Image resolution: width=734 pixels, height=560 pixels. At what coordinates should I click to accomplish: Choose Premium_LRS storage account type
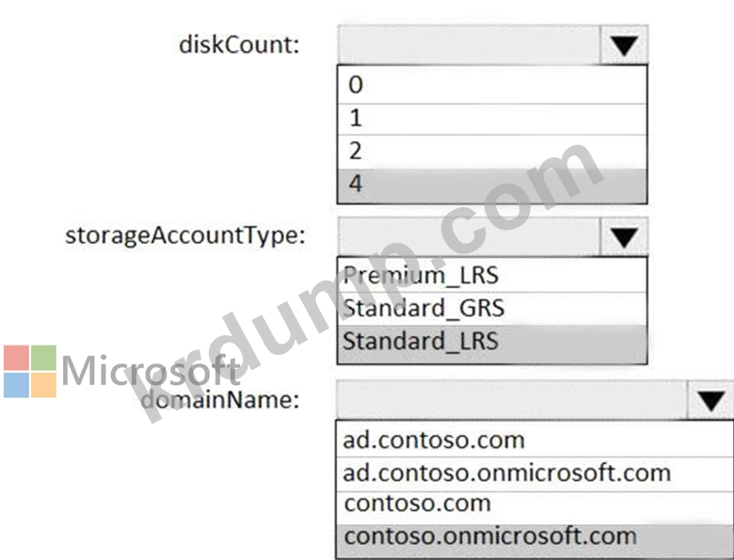(x=492, y=275)
